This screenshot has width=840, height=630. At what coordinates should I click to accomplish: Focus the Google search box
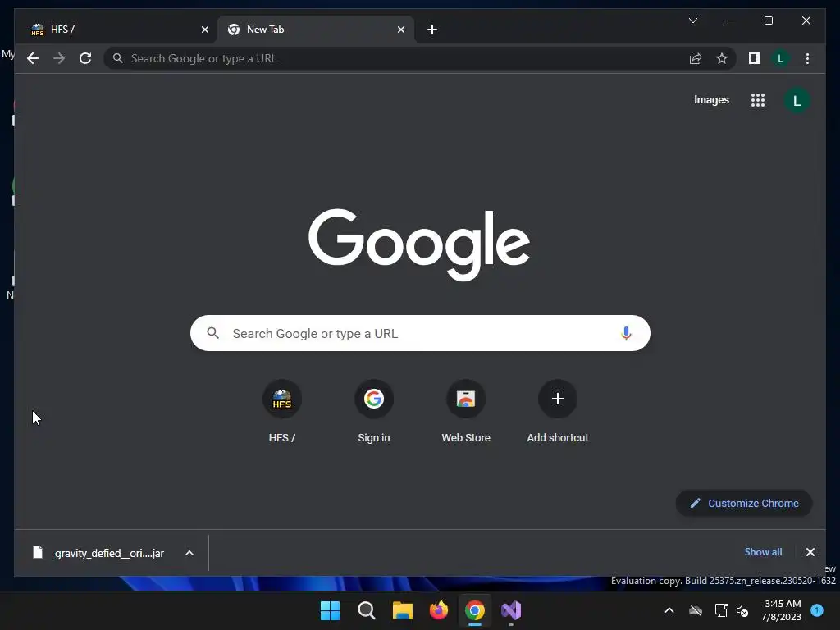coord(420,333)
